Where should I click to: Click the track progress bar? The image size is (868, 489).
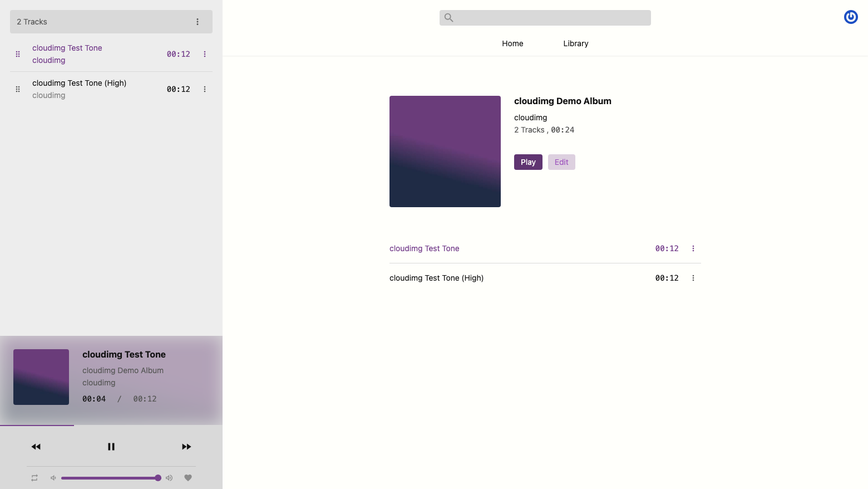point(111,426)
